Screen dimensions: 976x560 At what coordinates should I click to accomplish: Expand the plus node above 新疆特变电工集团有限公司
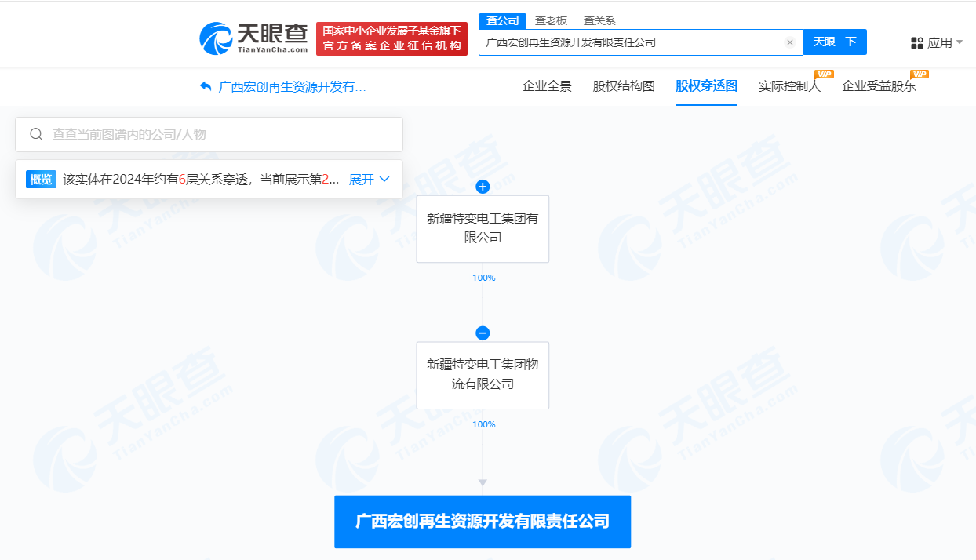click(x=483, y=187)
